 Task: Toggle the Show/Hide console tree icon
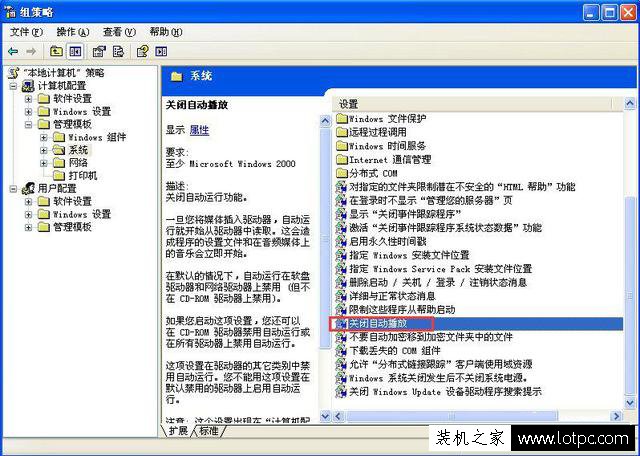pyautogui.click(x=76, y=51)
